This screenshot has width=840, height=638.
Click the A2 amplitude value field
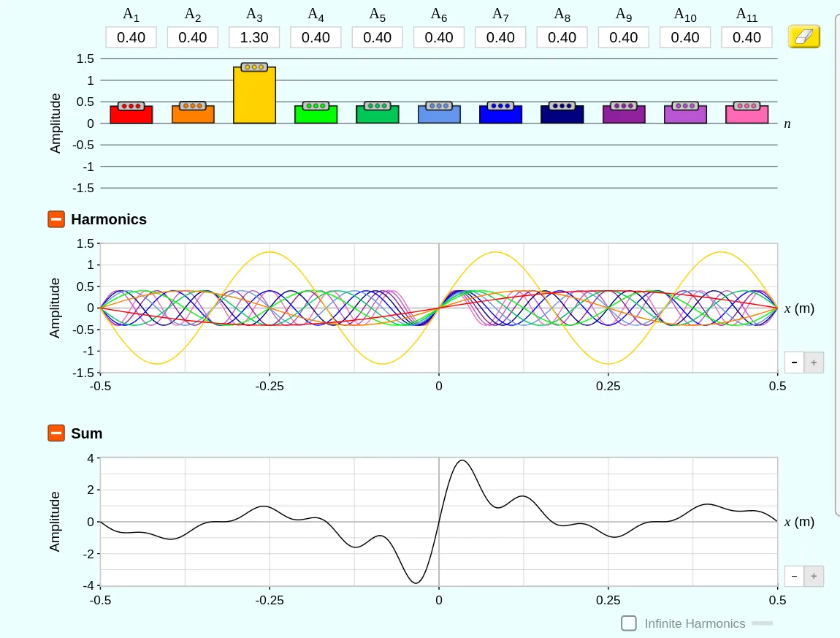click(x=193, y=37)
